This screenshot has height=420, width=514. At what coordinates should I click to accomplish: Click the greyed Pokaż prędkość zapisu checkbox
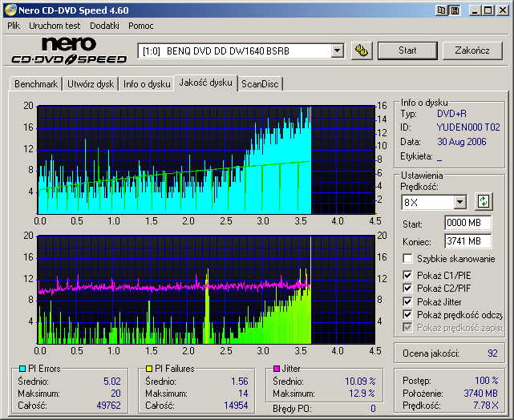tap(407, 328)
